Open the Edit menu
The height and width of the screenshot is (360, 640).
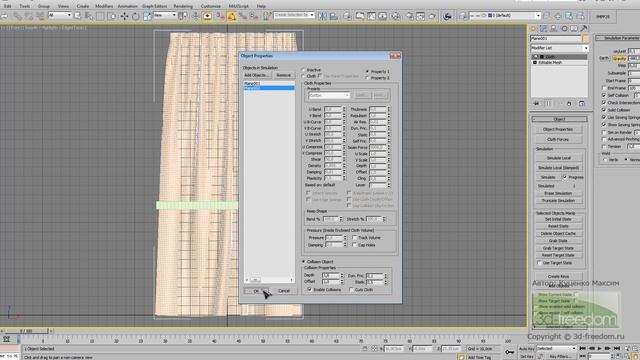[x=7, y=6]
